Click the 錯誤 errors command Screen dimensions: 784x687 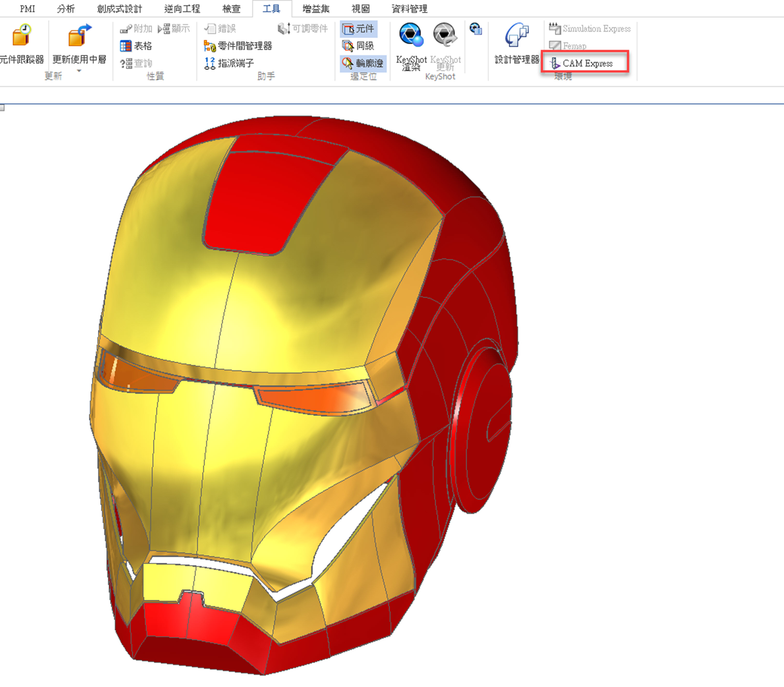pos(220,29)
